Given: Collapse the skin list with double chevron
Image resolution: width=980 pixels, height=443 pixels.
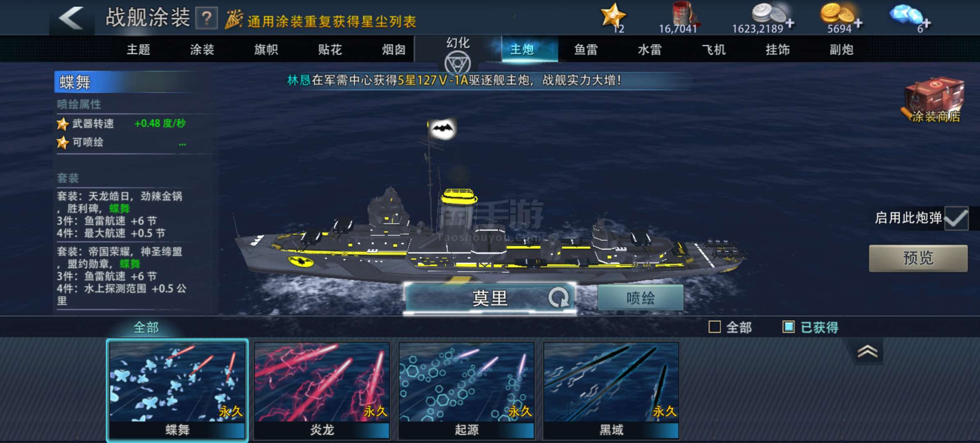Looking at the screenshot, I should click(867, 352).
